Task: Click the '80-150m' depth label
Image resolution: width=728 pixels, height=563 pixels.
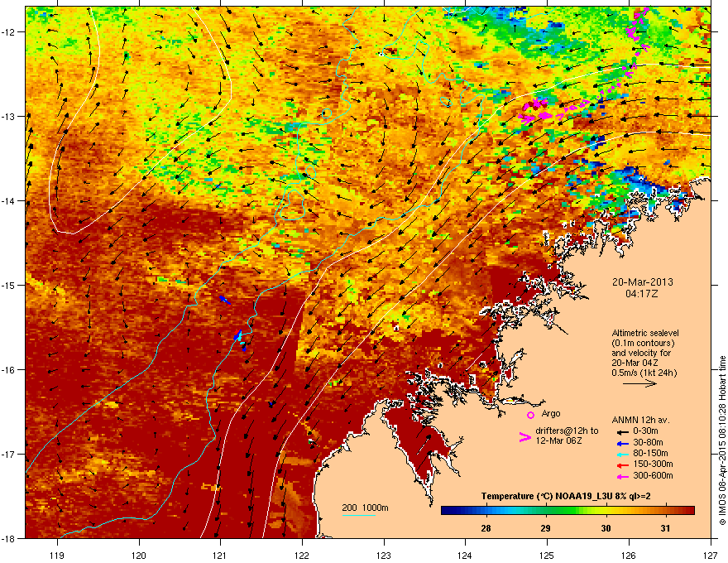Action: (x=650, y=453)
